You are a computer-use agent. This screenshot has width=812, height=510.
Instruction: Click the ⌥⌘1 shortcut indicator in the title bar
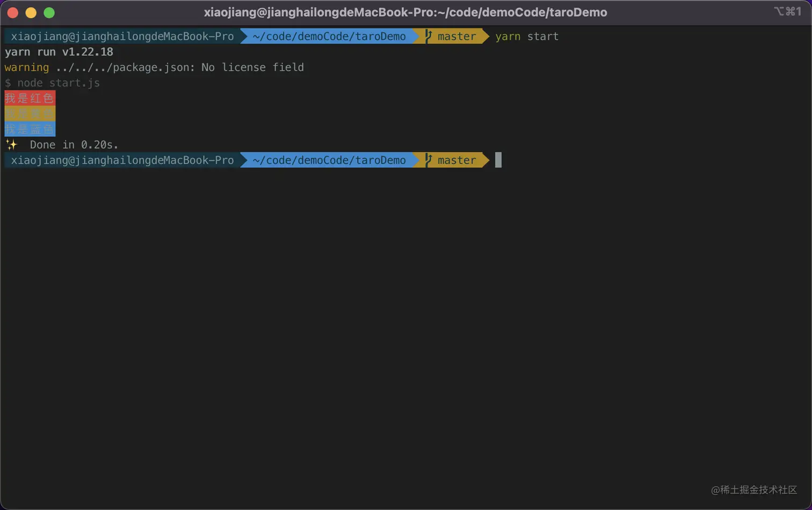point(787,11)
